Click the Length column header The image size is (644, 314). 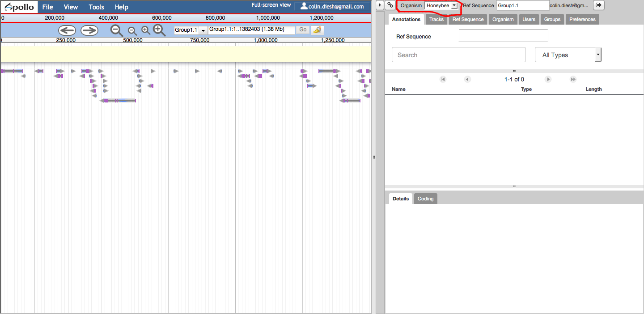[593, 89]
